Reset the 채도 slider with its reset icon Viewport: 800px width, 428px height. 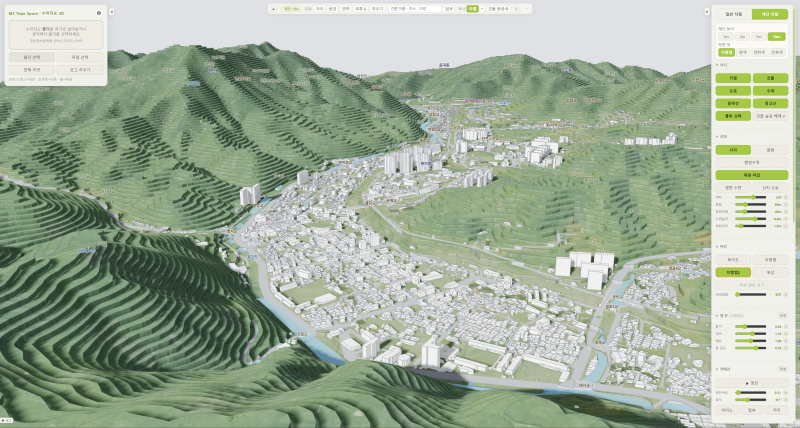click(x=786, y=341)
